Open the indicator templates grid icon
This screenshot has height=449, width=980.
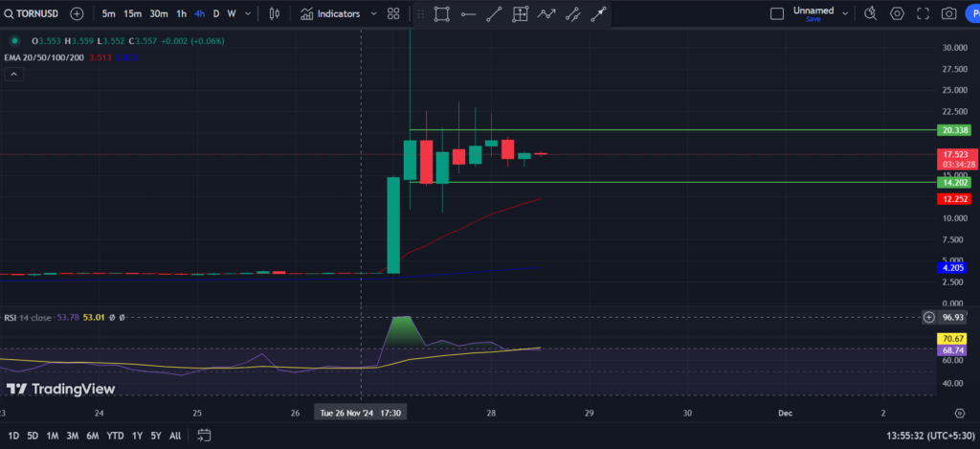(393, 13)
